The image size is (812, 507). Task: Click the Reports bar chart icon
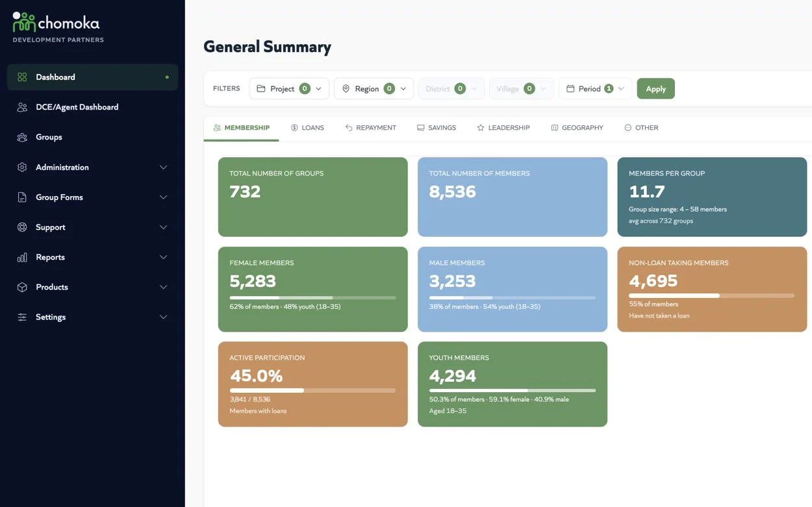22,257
